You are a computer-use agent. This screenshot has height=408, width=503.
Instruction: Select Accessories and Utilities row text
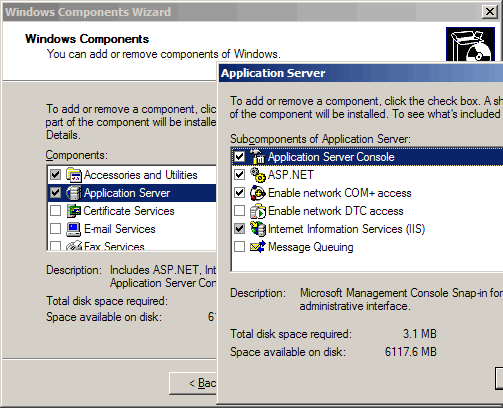[x=141, y=175]
